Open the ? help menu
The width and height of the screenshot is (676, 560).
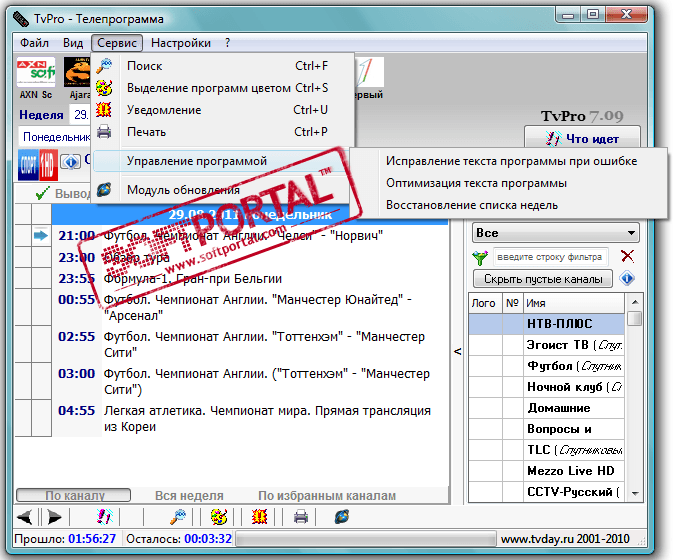[227, 43]
